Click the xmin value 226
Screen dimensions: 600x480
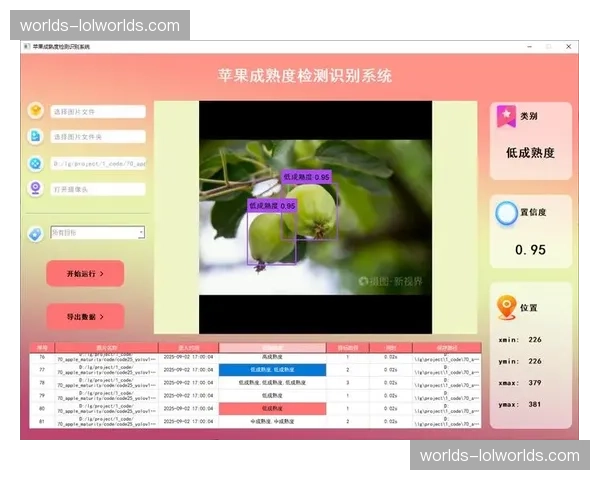535,340
